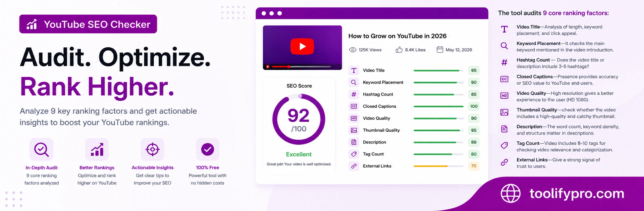
Task: Click the Closed Captions CC icon in the ranking factors list
Action: pyautogui.click(x=504, y=79)
